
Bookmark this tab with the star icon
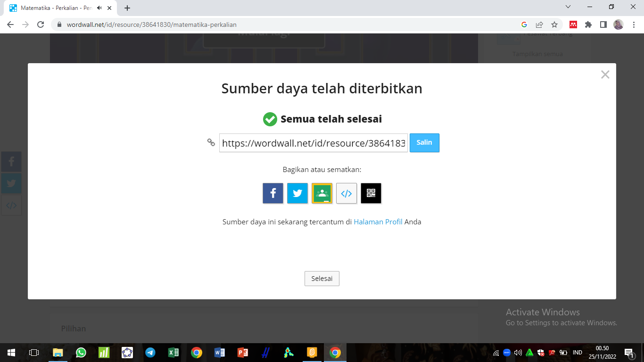click(x=554, y=25)
